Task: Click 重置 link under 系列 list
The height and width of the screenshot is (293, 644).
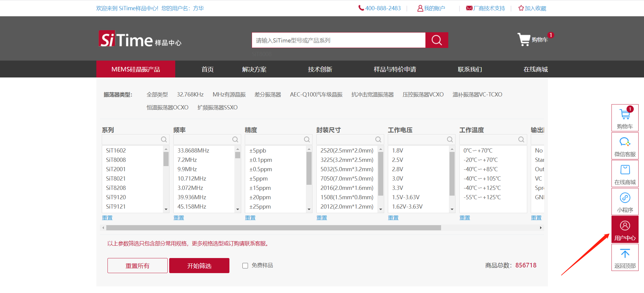Action: coord(107,218)
